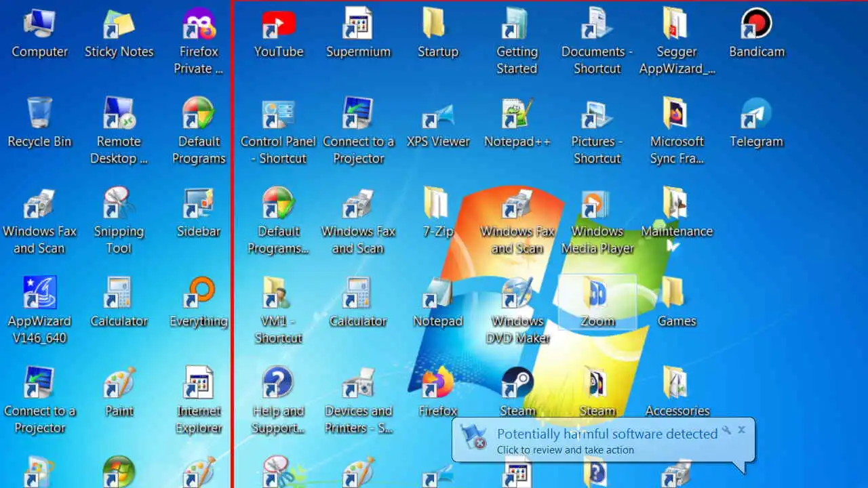Screen dimensions: 868x488
Task: Select the Internet Explorer shortcut
Action: [x=199, y=400]
